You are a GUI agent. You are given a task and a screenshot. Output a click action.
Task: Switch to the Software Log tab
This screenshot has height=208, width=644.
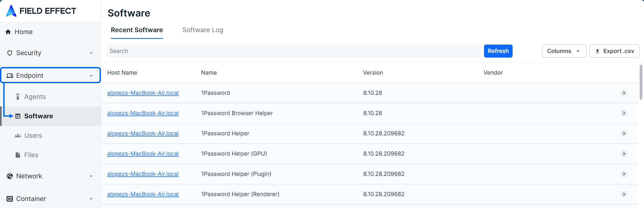203,30
